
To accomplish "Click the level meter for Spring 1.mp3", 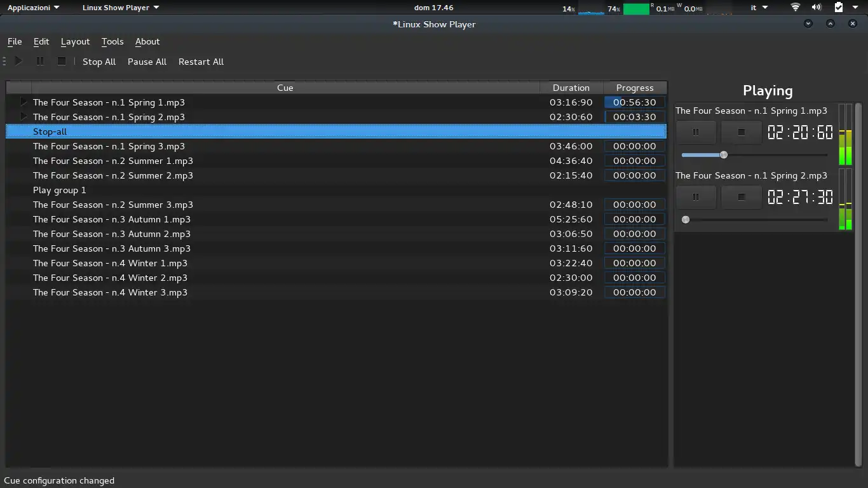I will (846, 135).
